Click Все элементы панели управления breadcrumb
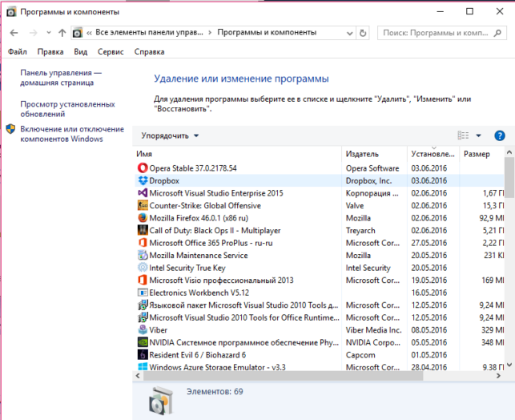Screen dimensions: 515x420 (149, 33)
